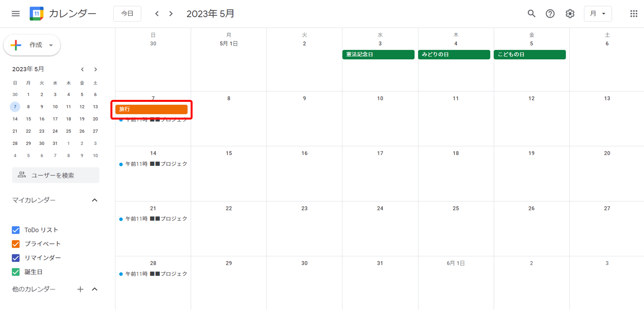Open the May 21 午前11時 project event
This screenshot has width=644, height=310.
pos(153,219)
